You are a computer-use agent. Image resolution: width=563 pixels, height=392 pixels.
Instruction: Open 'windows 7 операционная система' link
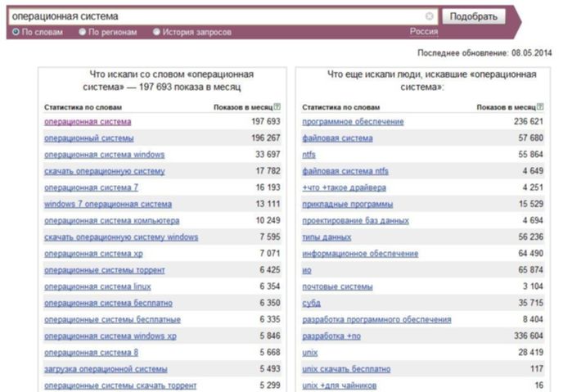(108, 205)
